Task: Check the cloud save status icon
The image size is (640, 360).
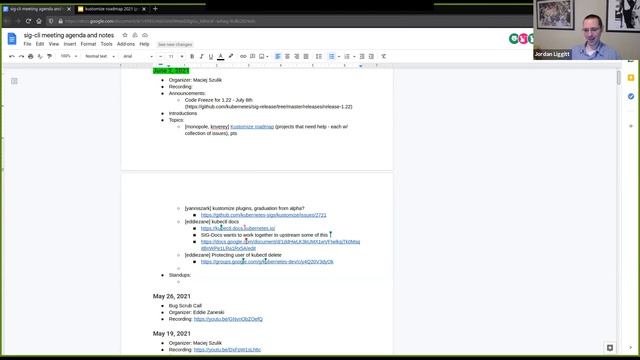Action: (x=145, y=35)
